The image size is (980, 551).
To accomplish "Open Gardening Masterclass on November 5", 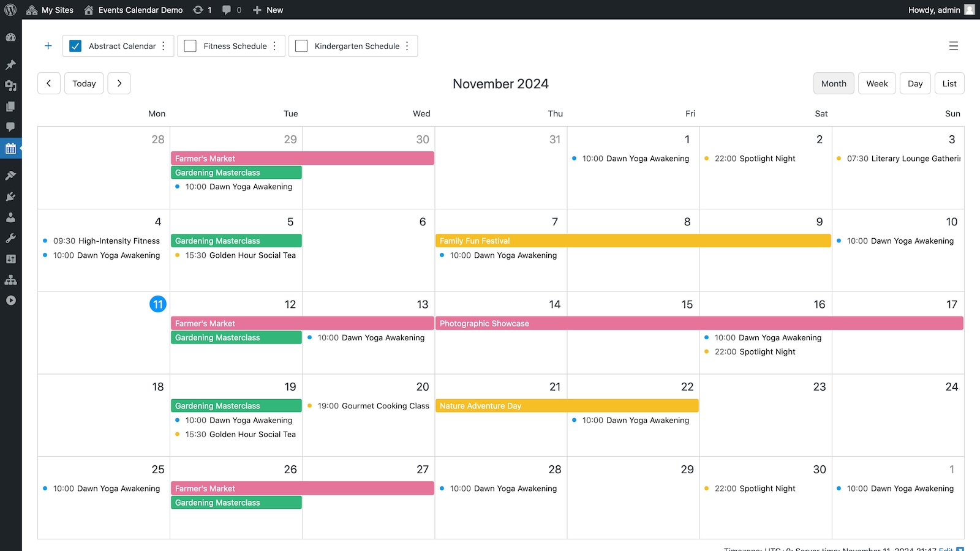I will point(236,241).
